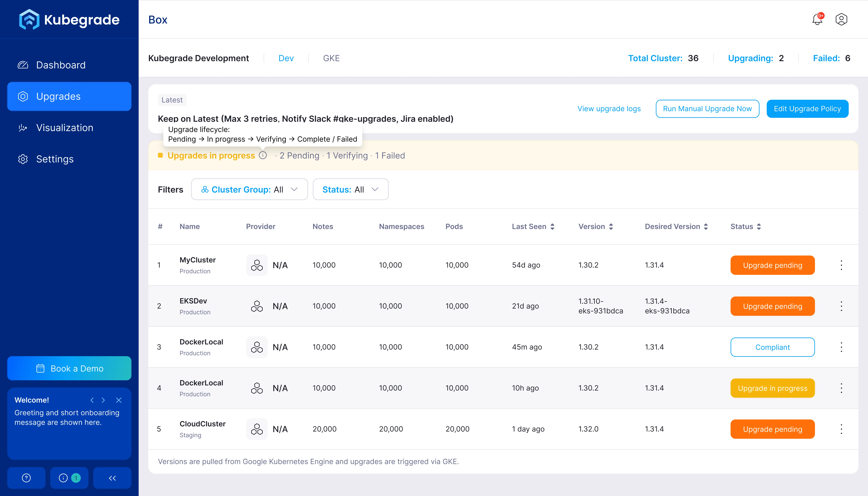Click the Compliant status badge
This screenshot has width=868, height=496.
click(x=772, y=347)
